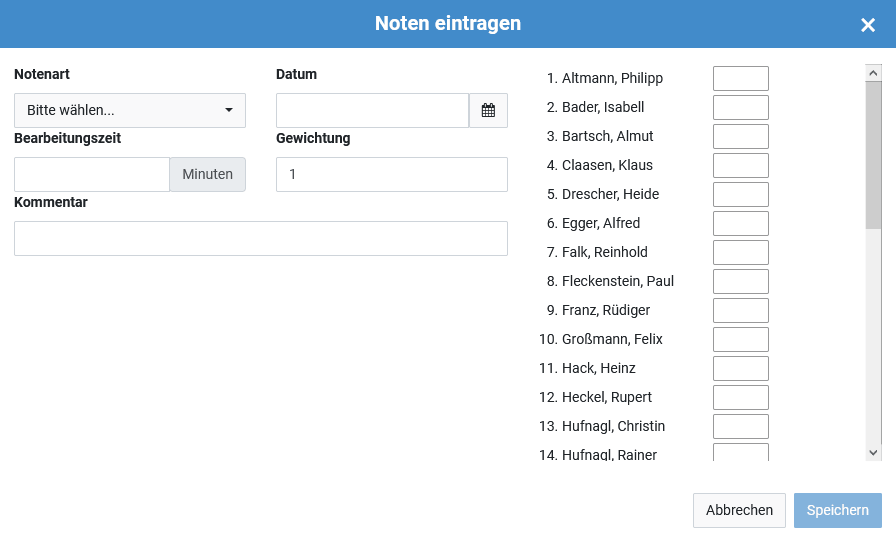Click the student list scrollbar thumb
Screen dimensions: 896x539
(x=873, y=155)
